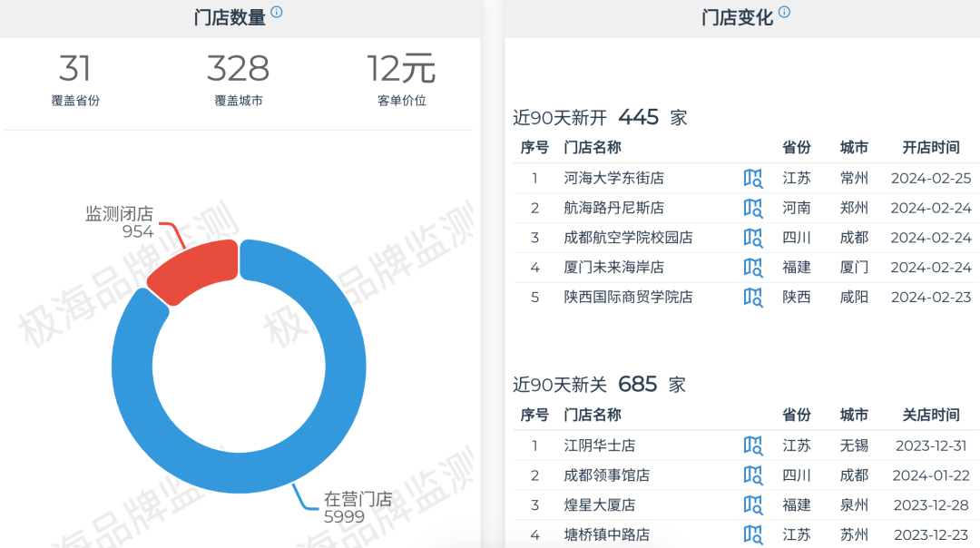Open map icon for 塘桥镇中路店
This screenshot has width=980, height=548.
[753, 535]
